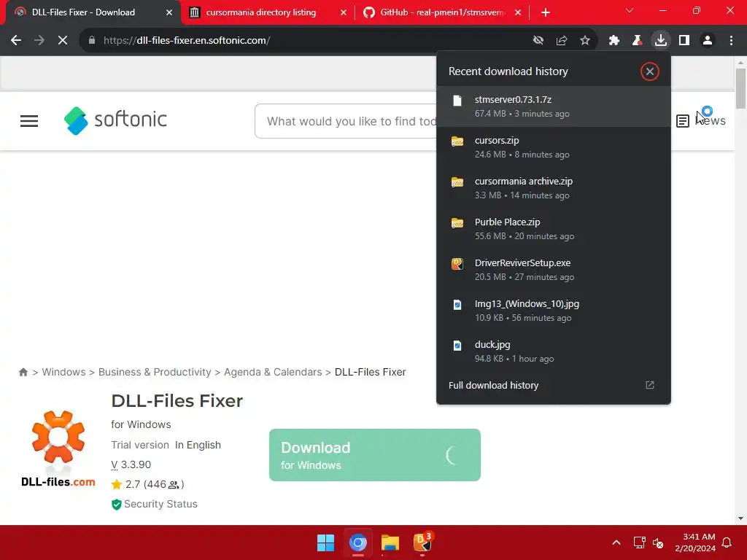This screenshot has width=747, height=560.
Task: Open Purble Place.zip download
Action: 554,228
